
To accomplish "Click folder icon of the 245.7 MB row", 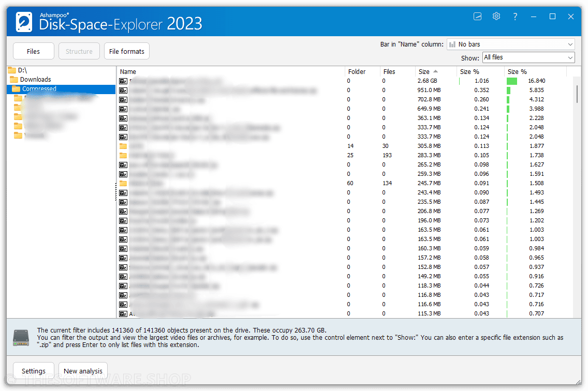I will tap(123, 183).
